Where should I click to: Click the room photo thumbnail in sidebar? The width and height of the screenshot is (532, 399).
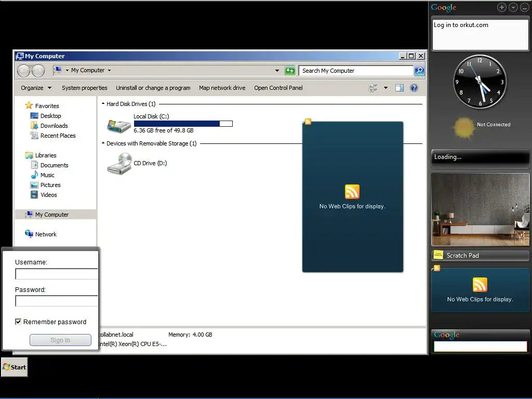coord(480,209)
